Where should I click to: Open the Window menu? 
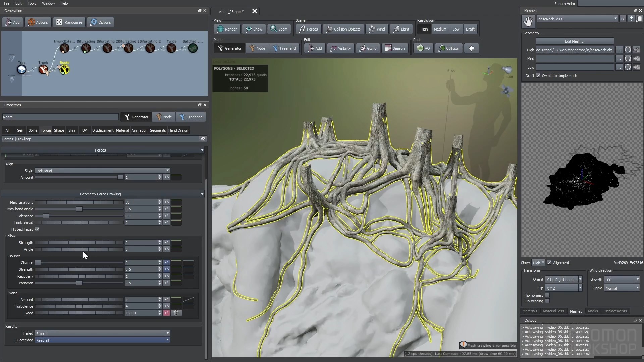coord(48,3)
